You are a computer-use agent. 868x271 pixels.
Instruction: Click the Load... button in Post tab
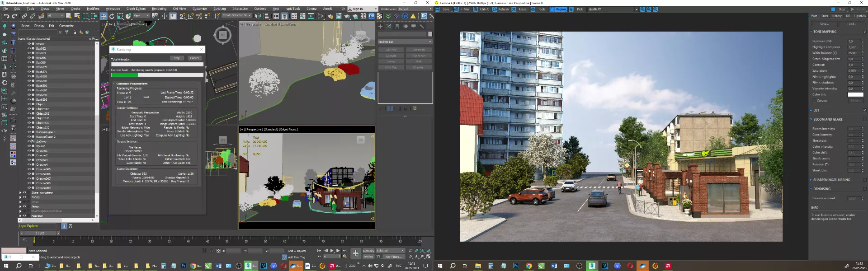[852, 24]
